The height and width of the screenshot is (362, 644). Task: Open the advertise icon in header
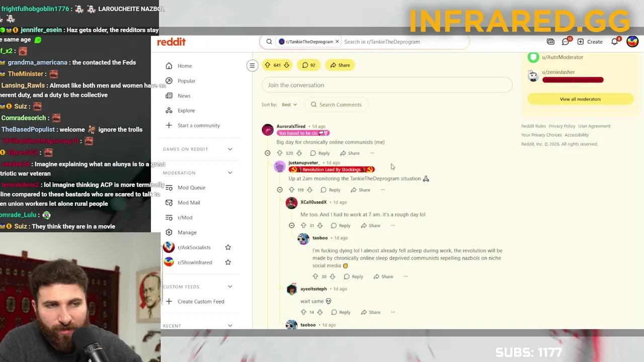(x=550, y=42)
